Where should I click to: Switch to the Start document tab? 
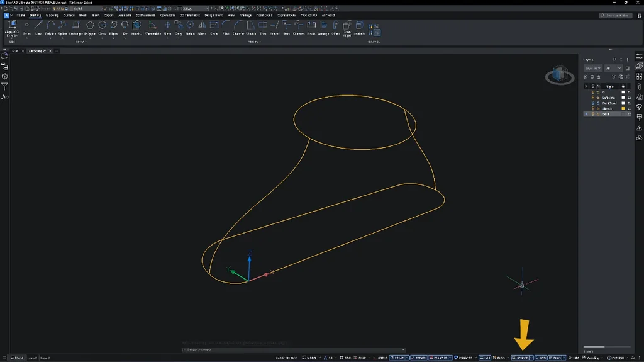(15, 51)
